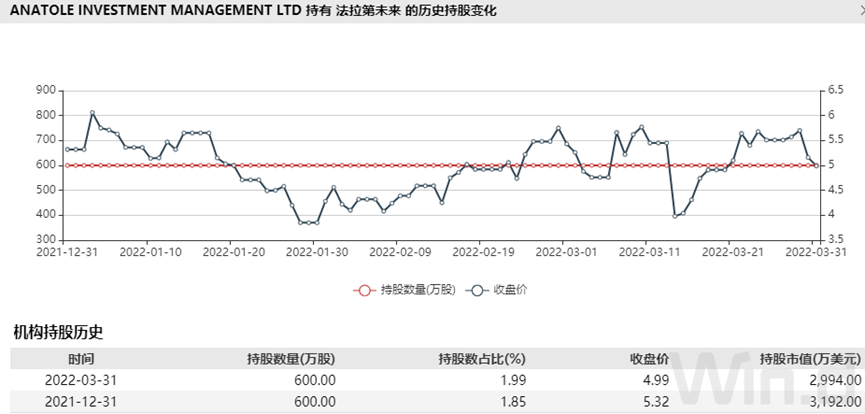This screenshot has height=414, width=865.
Task: Click the 3,192.00 market value cell
Action: coord(837,401)
